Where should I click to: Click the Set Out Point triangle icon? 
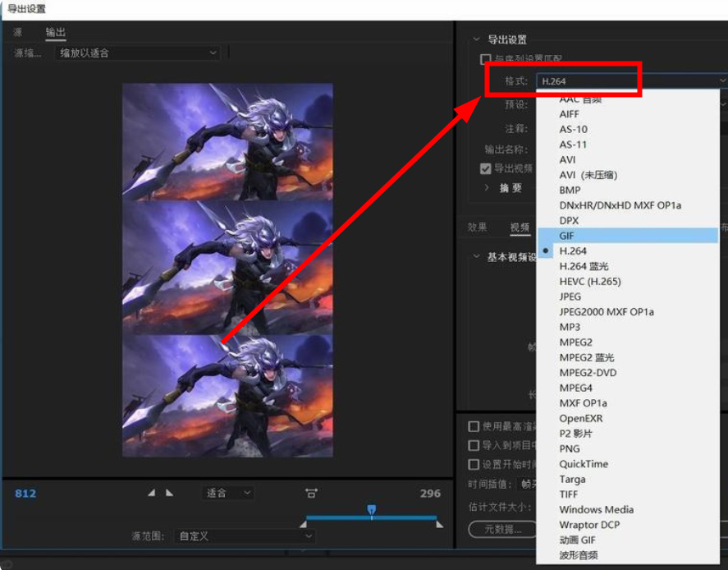169,493
